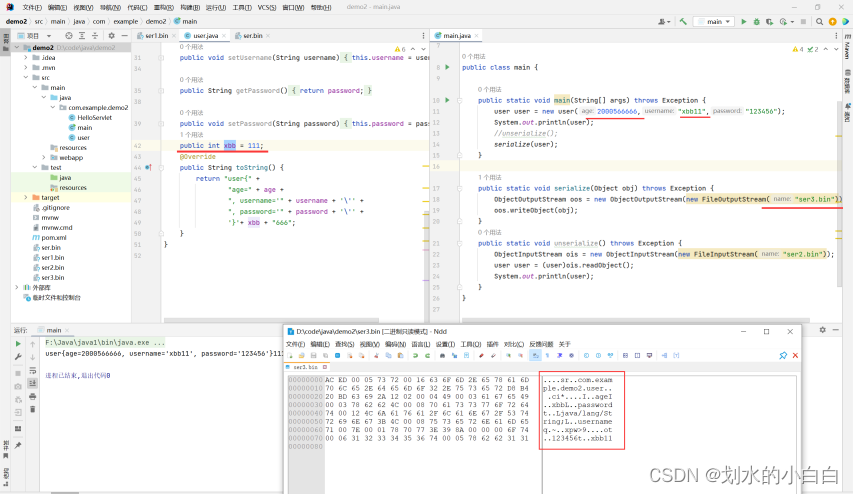Click the orange IDE update icon
Screen dimensions: 853x494
[832, 21]
